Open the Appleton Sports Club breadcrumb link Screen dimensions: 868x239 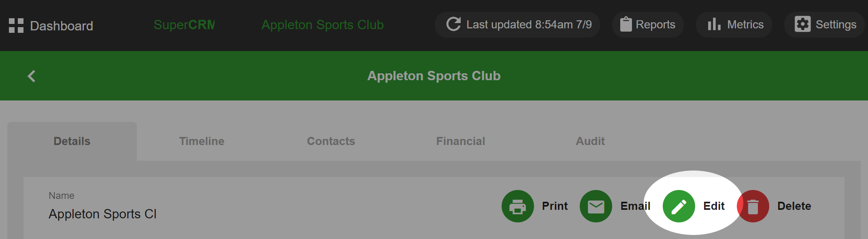tap(322, 25)
